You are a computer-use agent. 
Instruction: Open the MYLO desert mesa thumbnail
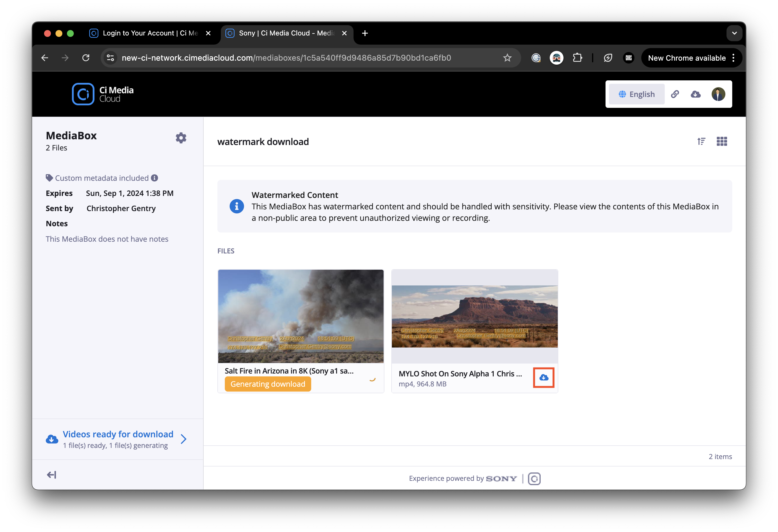click(x=474, y=316)
